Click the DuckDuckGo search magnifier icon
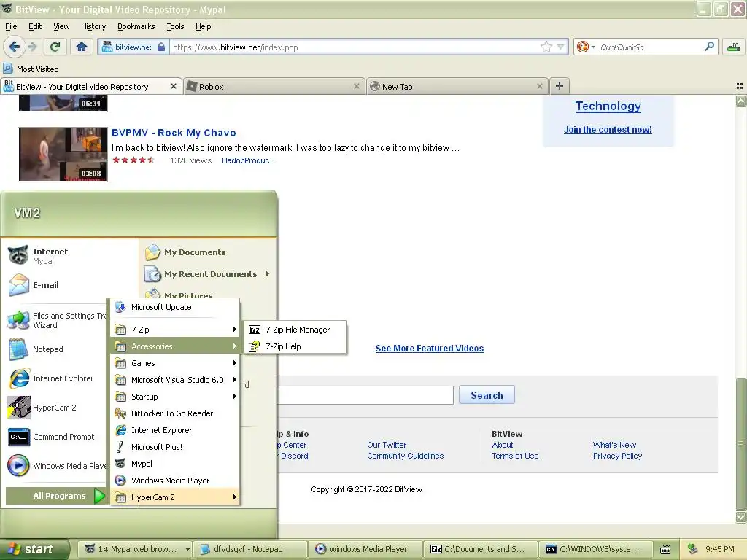 click(x=709, y=47)
